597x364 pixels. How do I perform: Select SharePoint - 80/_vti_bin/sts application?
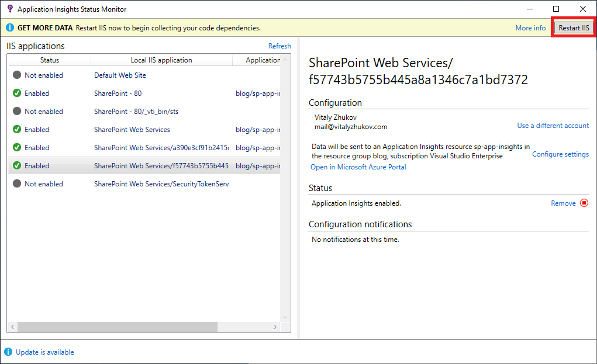(x=144, y=112)
